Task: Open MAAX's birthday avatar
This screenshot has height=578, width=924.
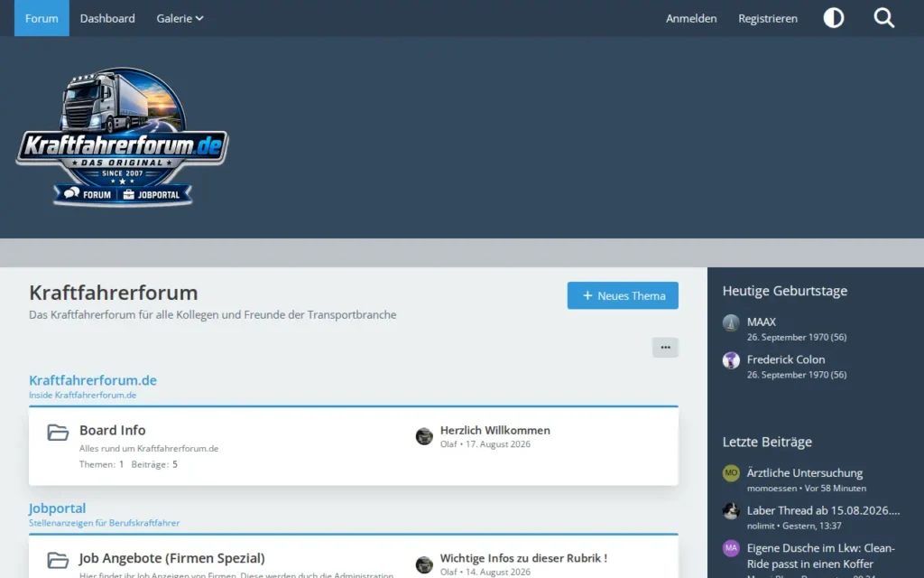Action: [731, 322]
